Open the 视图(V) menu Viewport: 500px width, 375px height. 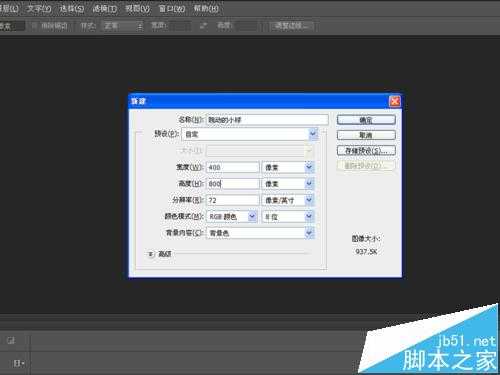(x=137, y=8)
